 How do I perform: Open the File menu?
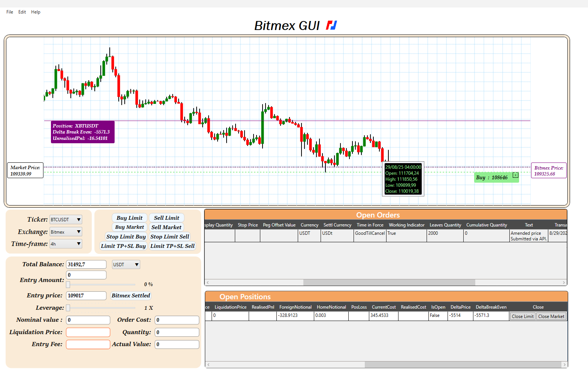click(10, 12)
